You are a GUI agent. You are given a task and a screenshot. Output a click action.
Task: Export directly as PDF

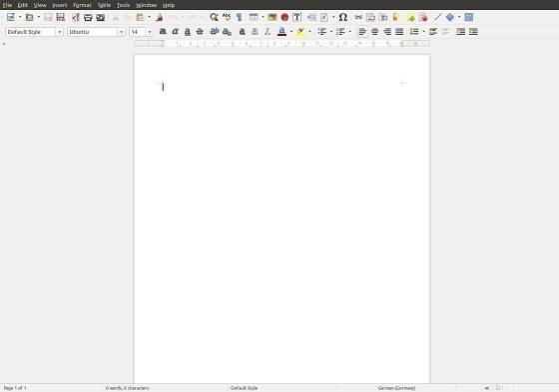pos(76,17)
